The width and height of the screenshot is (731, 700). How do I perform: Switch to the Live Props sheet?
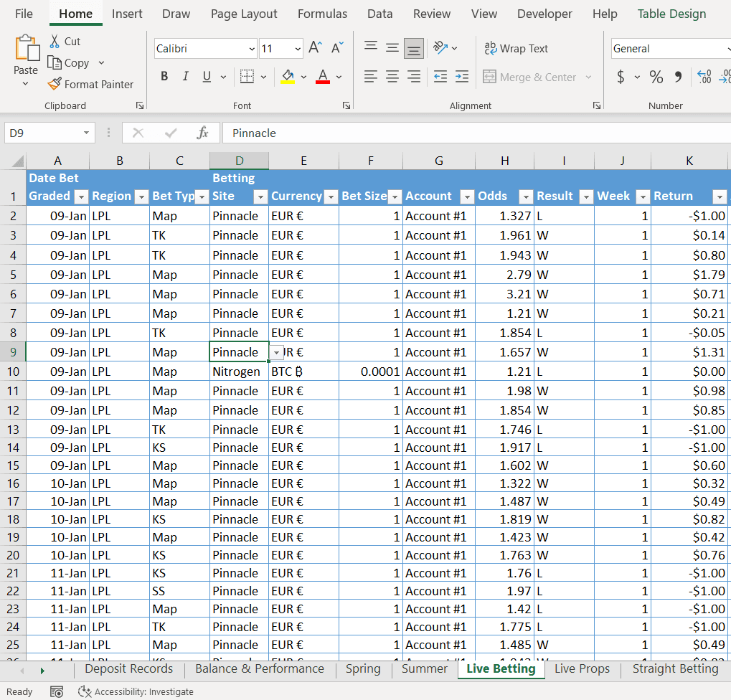[581, 668]
